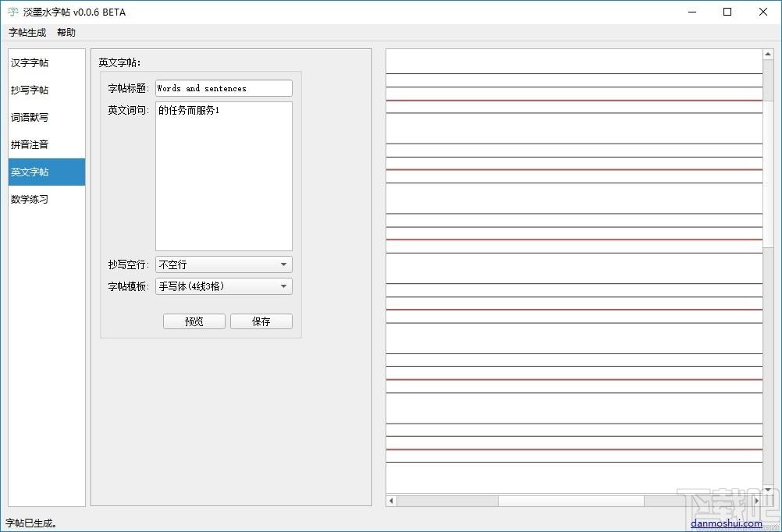This screenshot has height=532, width=782.
Task: Open the 字帖生成 menu
Action: (27, 33)
